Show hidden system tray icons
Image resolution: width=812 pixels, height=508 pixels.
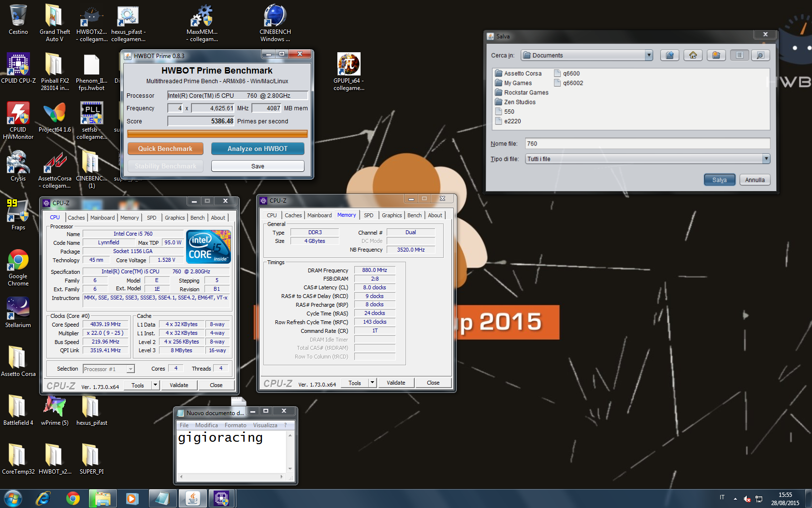click(735, 499)
